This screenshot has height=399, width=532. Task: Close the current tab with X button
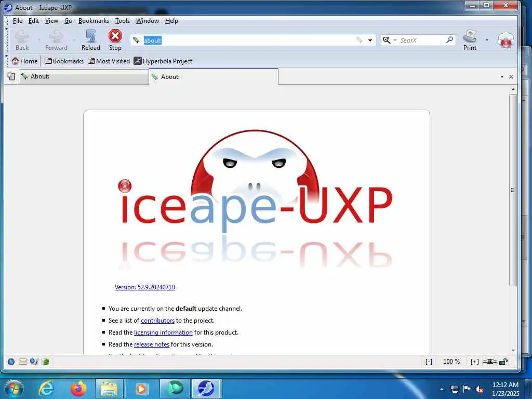pyautogui.click(x=511, y=77)
